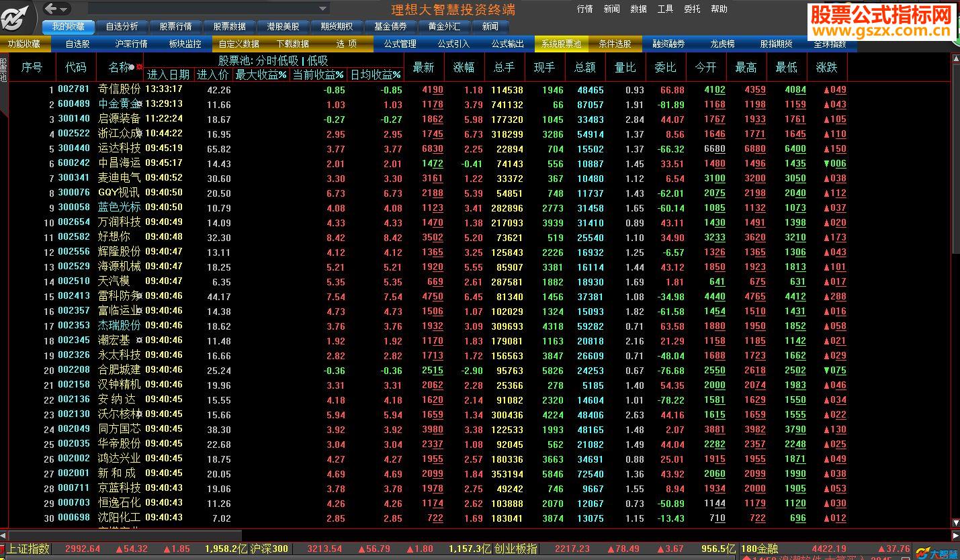Viewport: 960px width, 560px height.
Task: Switch to 基金债券 tab
Action: tap(390, 26)
